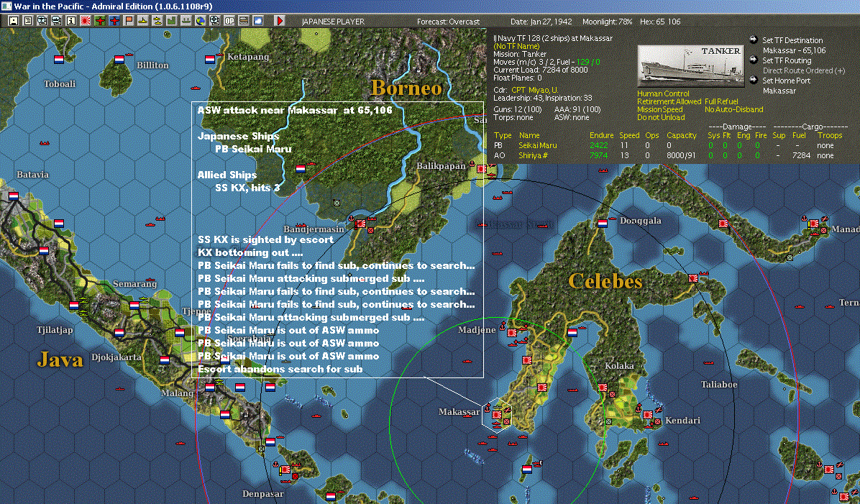Click the double yellow ships toolbar icon

(157, 21)
